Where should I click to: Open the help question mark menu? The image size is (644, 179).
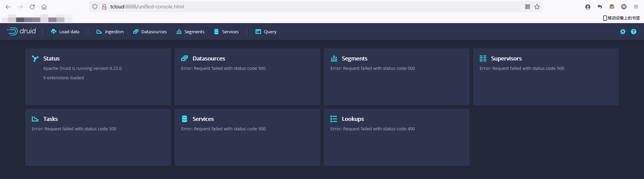[634, 32]
